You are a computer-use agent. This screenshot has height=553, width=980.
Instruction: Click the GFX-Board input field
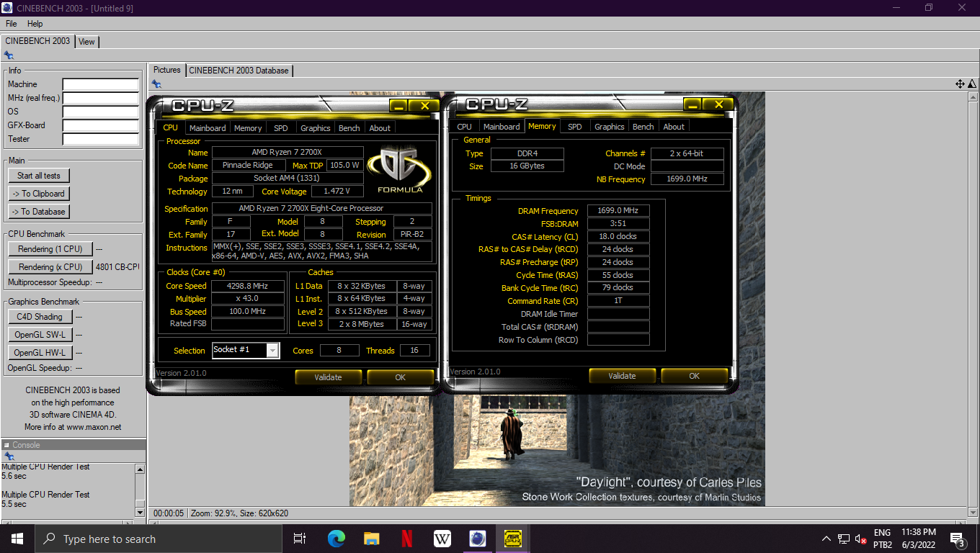(100, 125)
